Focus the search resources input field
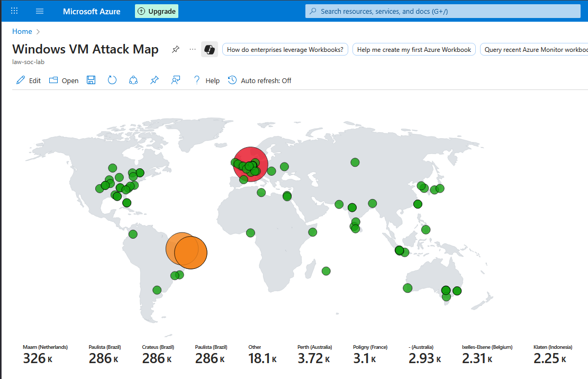This screenshot has height=379, width=588. [x=443, y=11]
